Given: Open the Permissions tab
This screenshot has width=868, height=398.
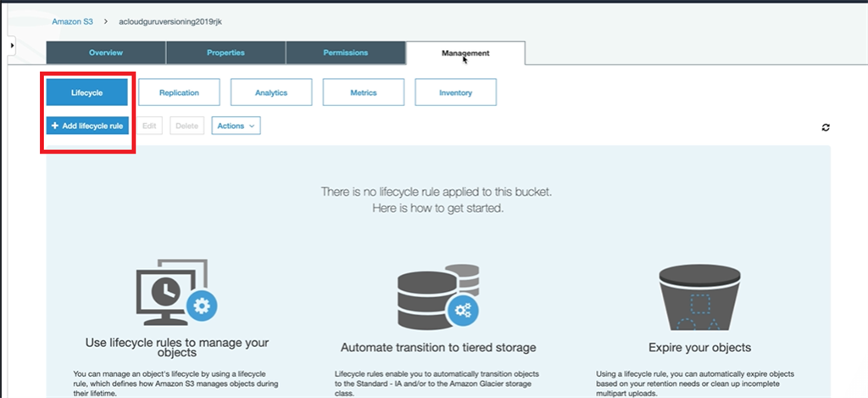Looking at the screenshot, I should coord(346,53).
